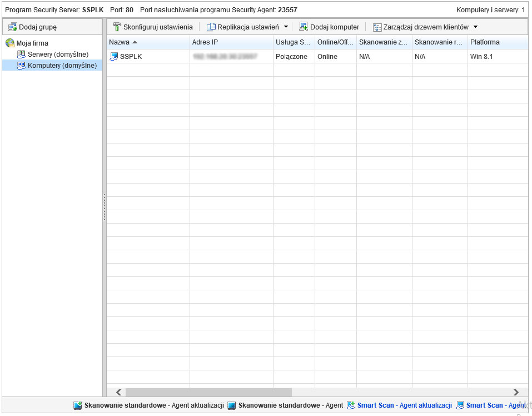Select Serwery (domyślne) group label

58,54
